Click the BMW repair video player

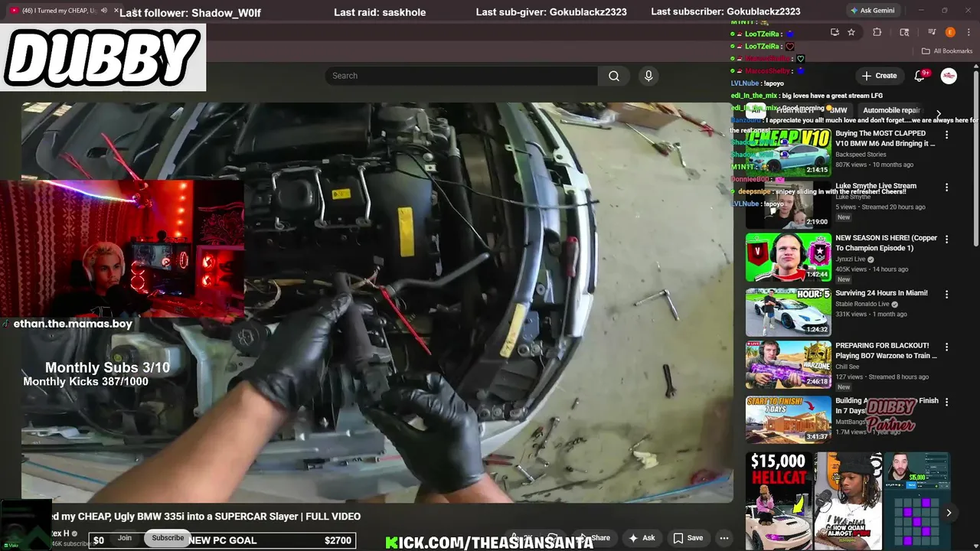[377, 302]
